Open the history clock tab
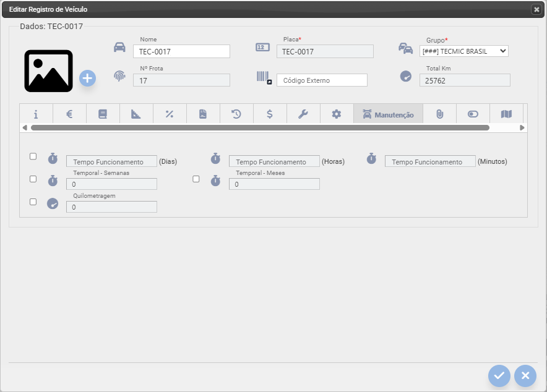 coord(236,114)
